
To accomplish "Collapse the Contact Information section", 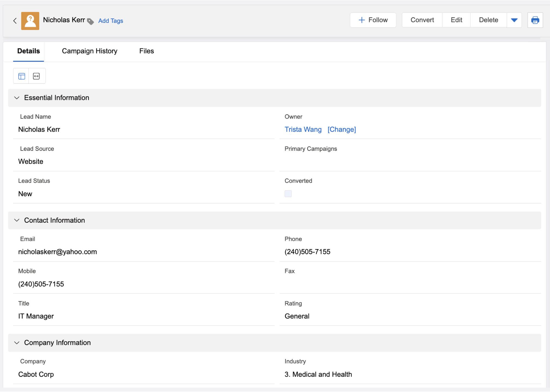I will pos(17,220).
